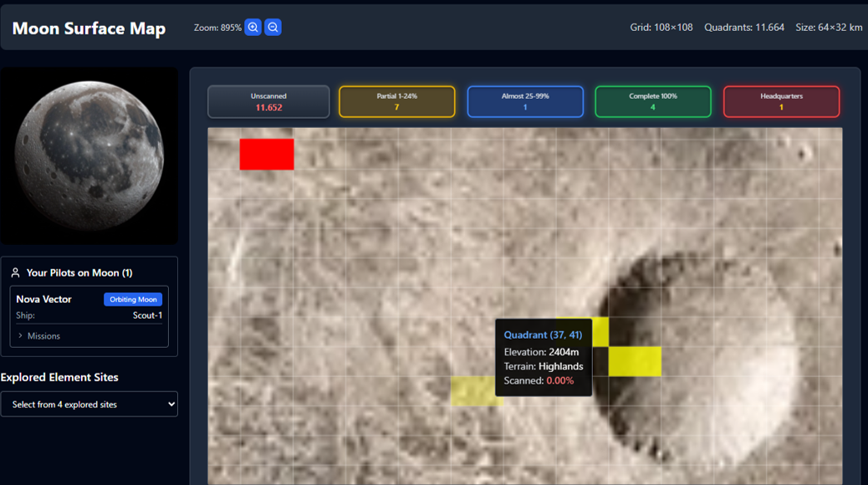Open the Nova Vector pilot card

coord(43,299)
